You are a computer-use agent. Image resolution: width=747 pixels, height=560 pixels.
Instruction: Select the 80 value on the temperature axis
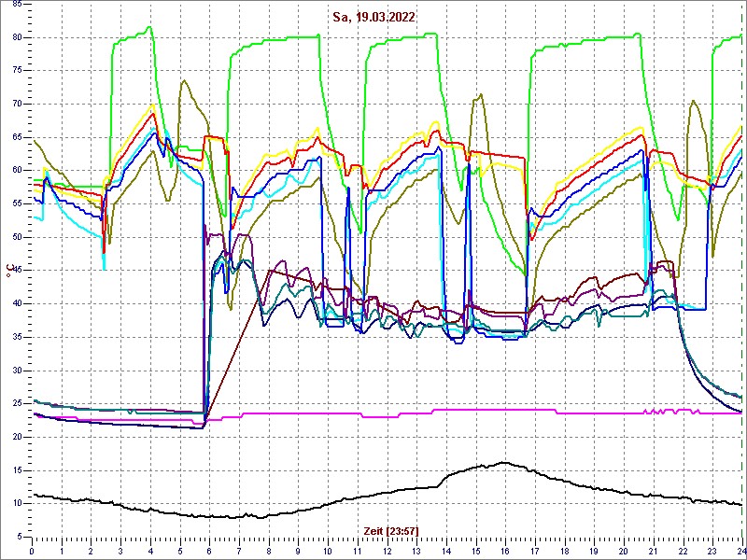tap(16, 37)
